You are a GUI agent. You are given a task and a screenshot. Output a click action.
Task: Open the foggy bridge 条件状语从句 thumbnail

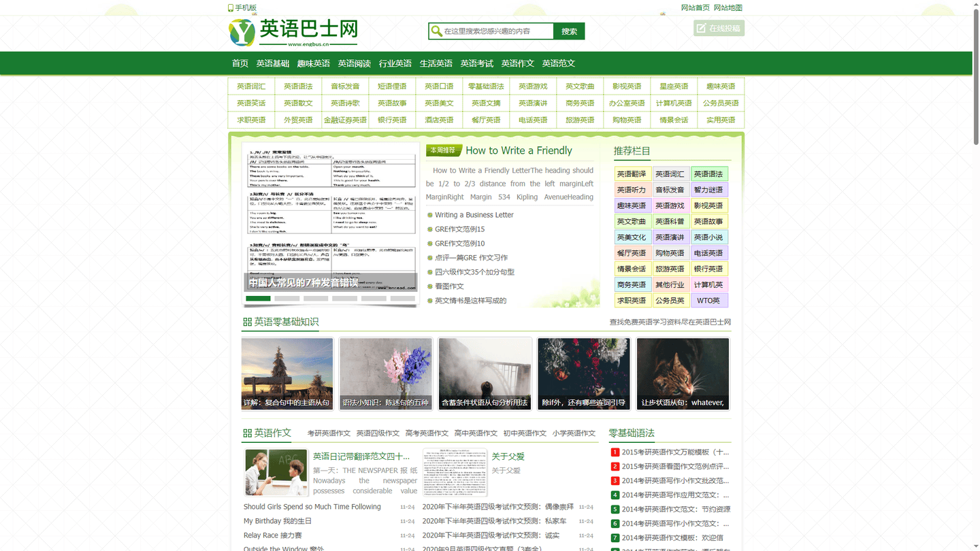click(x=485, y=374)
